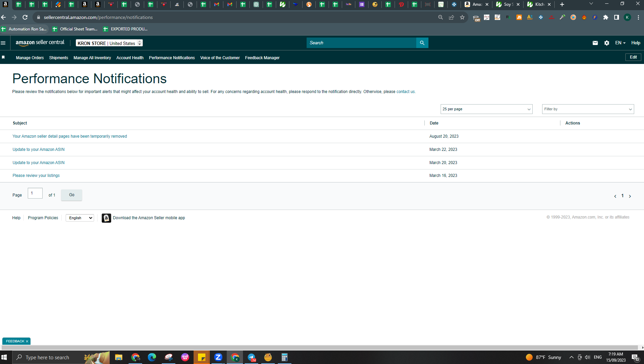This screenshot has width=644, height=364.
Task: Go back in browser history
Action: (x=3, y=17)
